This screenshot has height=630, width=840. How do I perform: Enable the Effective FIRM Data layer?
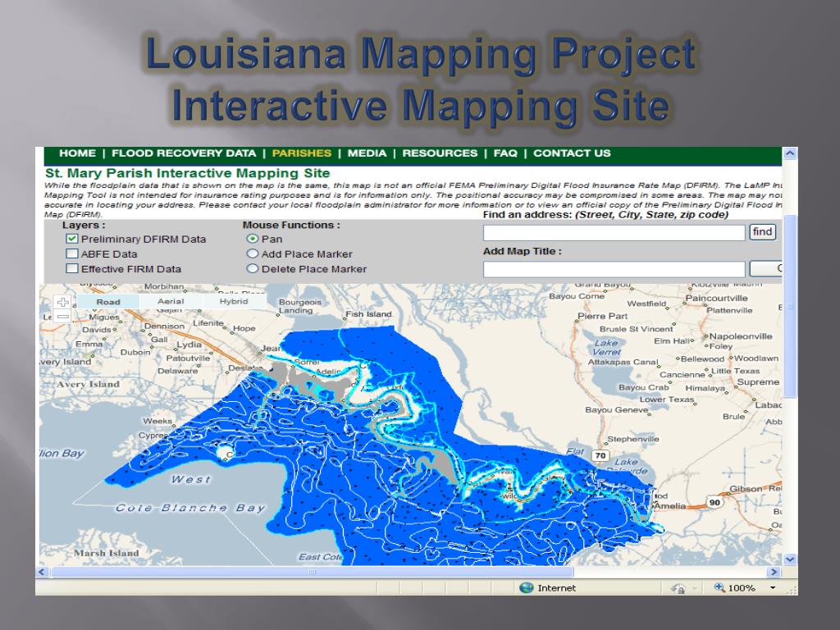[x=72, y=268]
